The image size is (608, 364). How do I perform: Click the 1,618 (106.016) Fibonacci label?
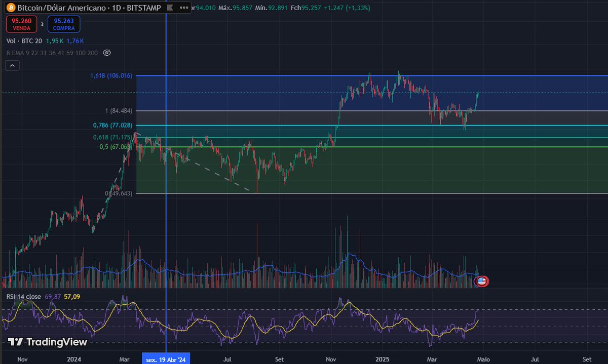tap(111, 76)
